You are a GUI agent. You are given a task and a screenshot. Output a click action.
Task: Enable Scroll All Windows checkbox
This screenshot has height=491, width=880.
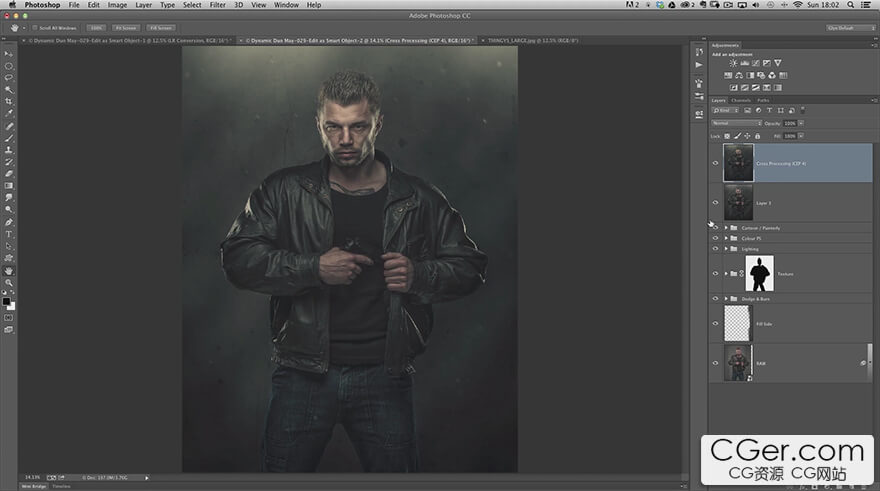point(35,27)
